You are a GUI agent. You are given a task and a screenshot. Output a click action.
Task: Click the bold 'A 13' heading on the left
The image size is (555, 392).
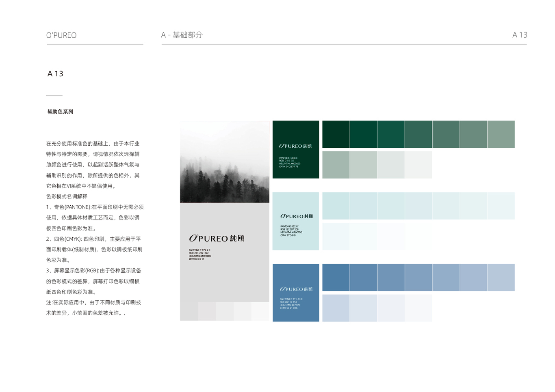[55, 73]
